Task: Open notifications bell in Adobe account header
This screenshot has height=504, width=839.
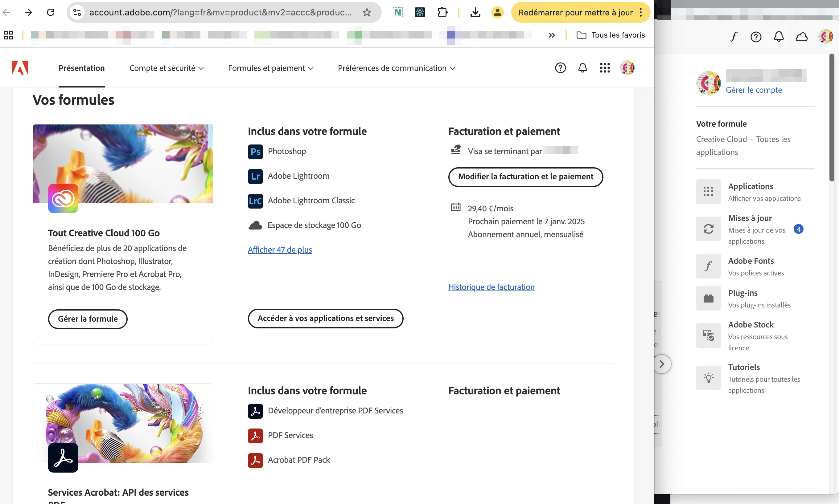Action: [582, 68]
